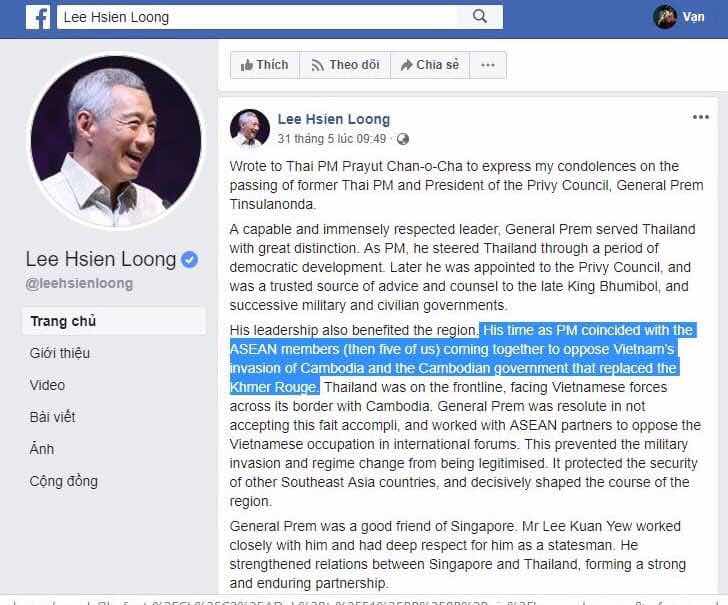Image resolution: width=728 pixels, height=605 pixels.
Task: Open the post author's small avatar
Action: click(250, 129)
